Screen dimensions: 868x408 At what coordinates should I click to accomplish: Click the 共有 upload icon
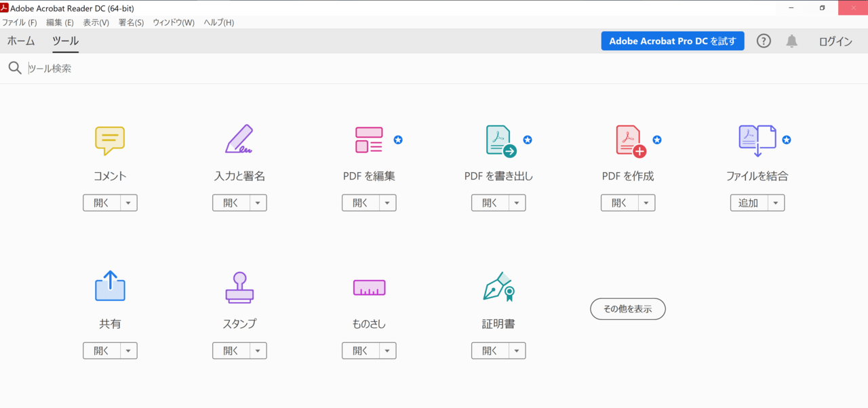tap(110, 286)
